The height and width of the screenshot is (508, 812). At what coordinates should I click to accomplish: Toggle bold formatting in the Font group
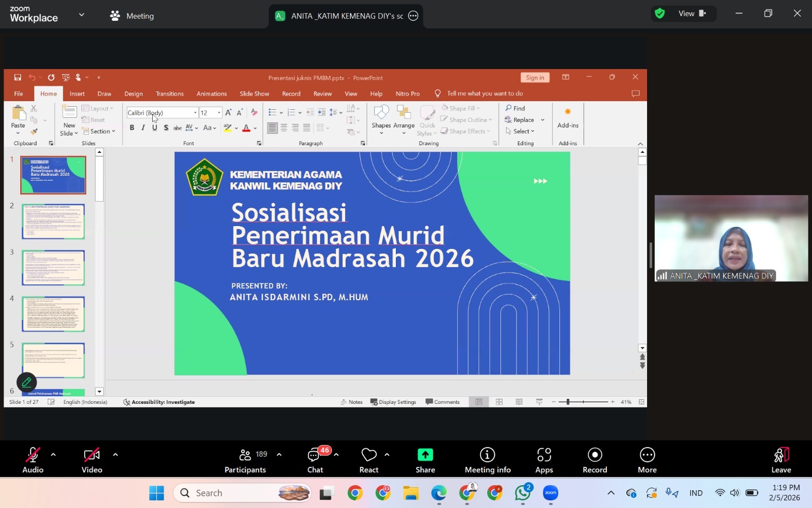click(132, 128)
